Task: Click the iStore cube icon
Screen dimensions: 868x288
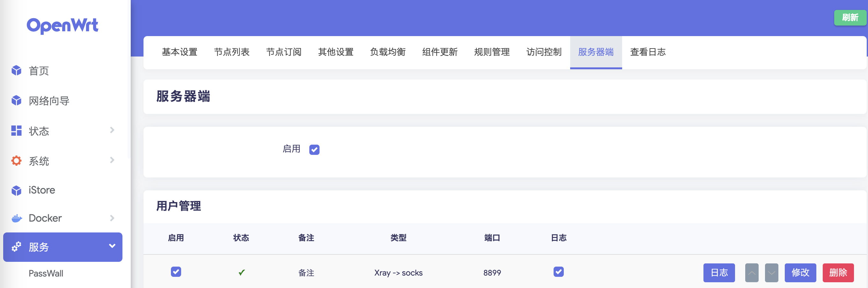Action: [x=16, y=190]
